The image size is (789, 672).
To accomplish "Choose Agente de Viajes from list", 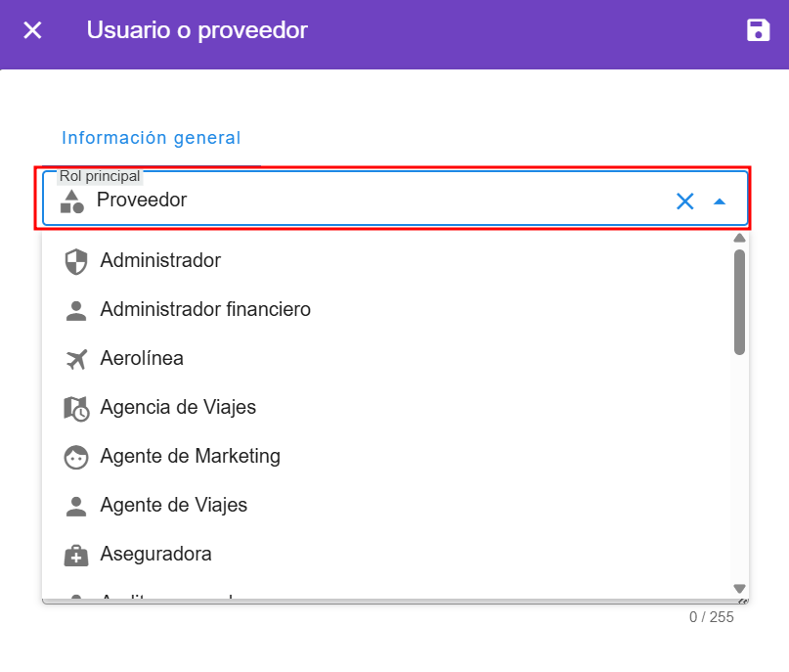I will (174, 506).
